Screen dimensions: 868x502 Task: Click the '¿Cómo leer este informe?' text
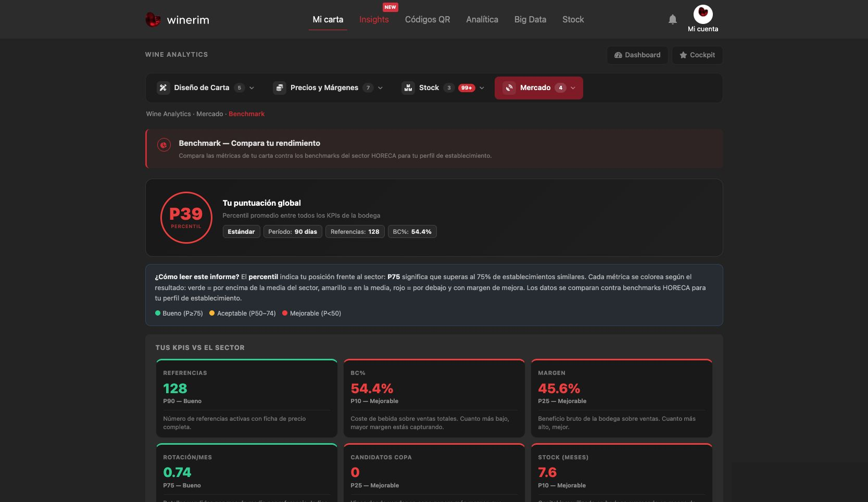point(197,277)
